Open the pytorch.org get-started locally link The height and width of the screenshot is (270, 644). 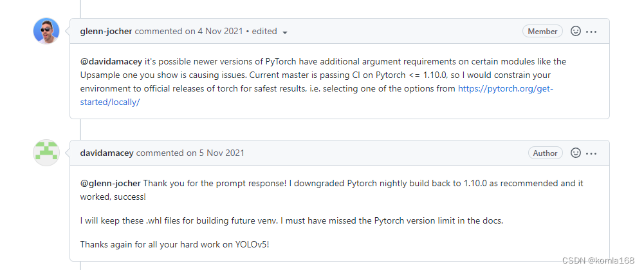click(505, 89)
